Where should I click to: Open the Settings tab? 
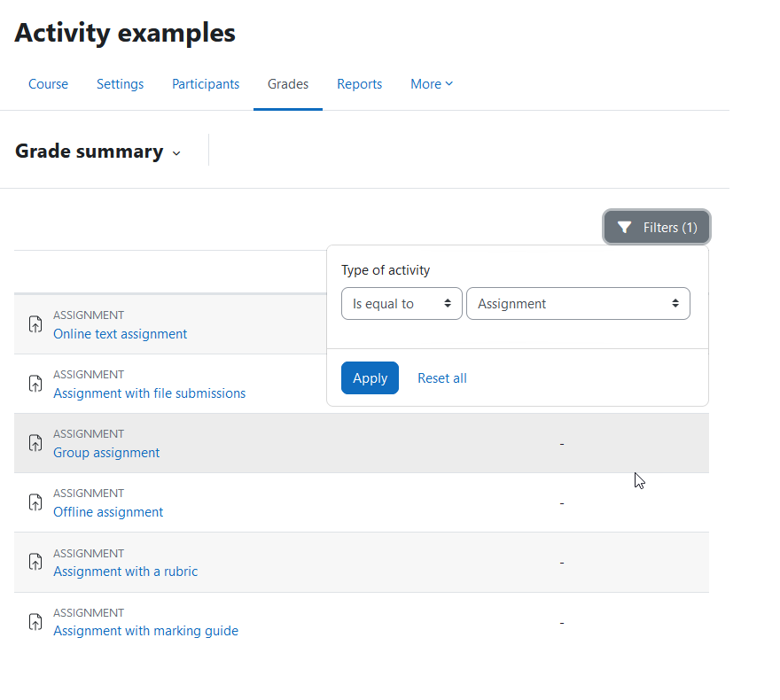coord(120,84)
